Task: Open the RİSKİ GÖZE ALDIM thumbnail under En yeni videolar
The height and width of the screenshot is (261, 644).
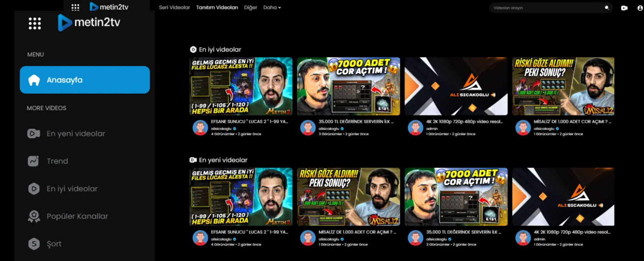Action: 349,197
